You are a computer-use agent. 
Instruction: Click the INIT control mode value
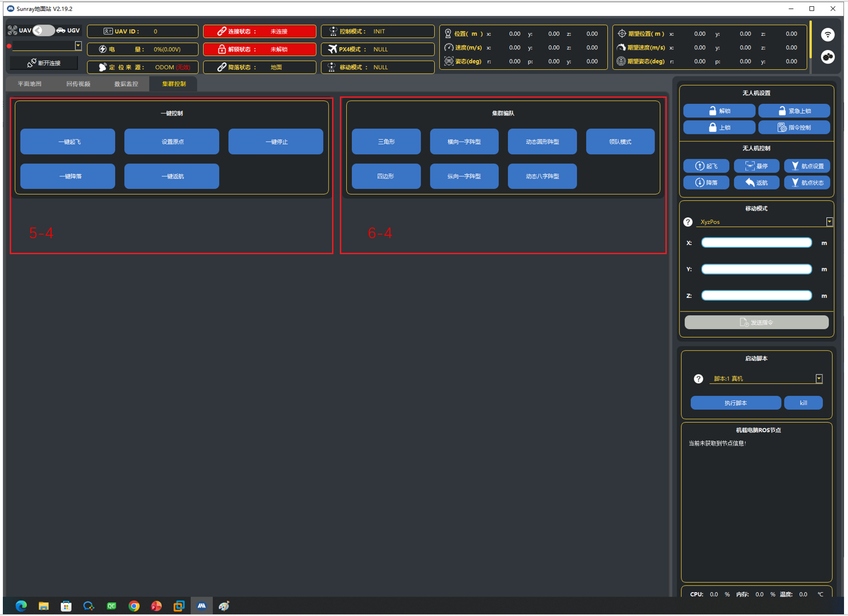pyautogui.click(x=379, y=32)
